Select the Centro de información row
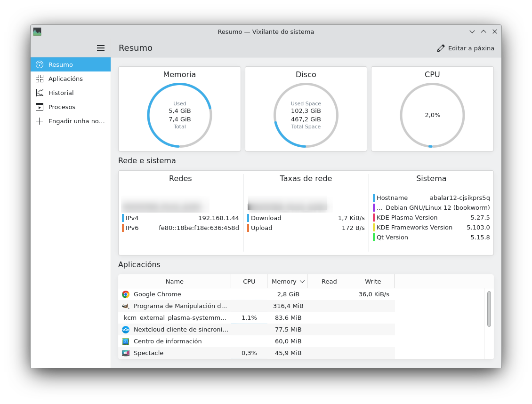The image size is (532, 404). point(257,341)
